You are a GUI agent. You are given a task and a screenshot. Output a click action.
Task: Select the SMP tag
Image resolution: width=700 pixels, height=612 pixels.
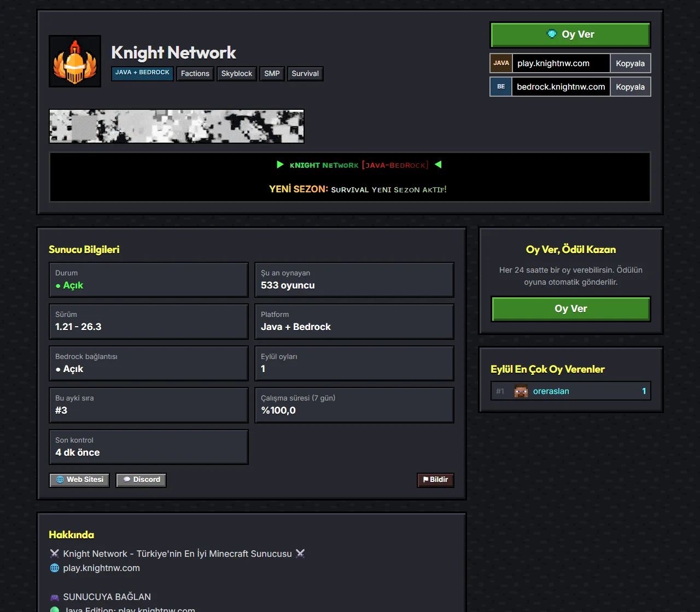[x=272, y=73]
